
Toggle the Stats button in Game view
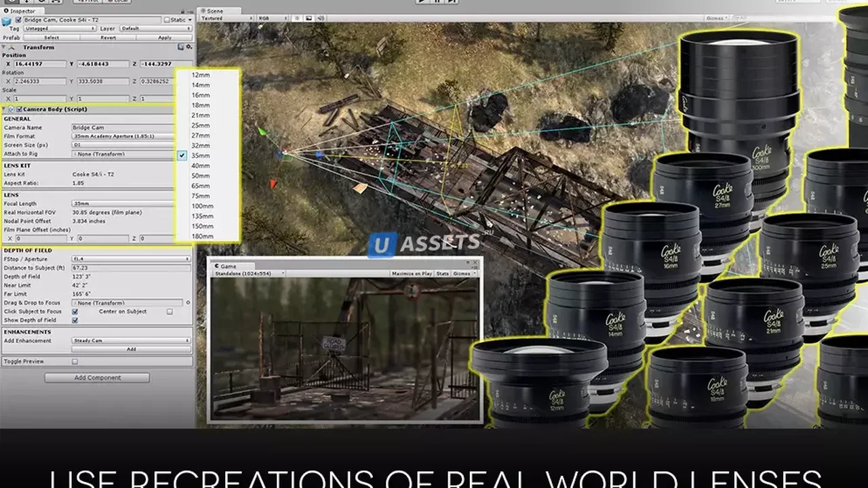pos(443,274)
